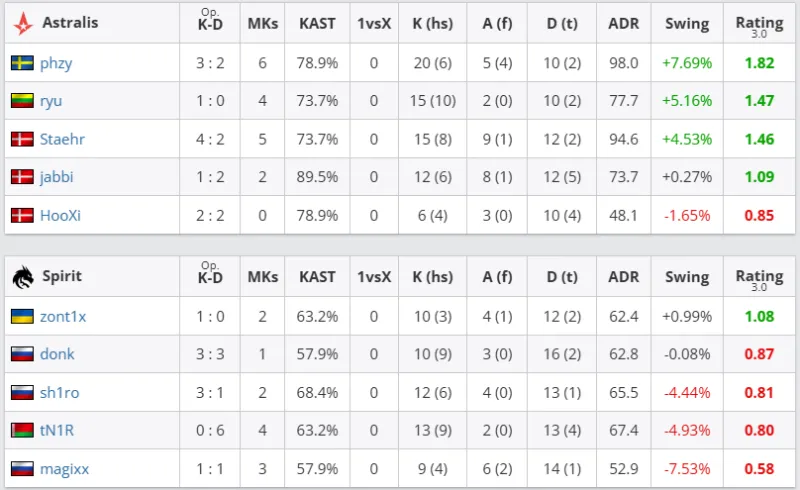Open jabbi's player profile
The width and height of the screenshot is (800, 490).
click(x=57, y=177)
